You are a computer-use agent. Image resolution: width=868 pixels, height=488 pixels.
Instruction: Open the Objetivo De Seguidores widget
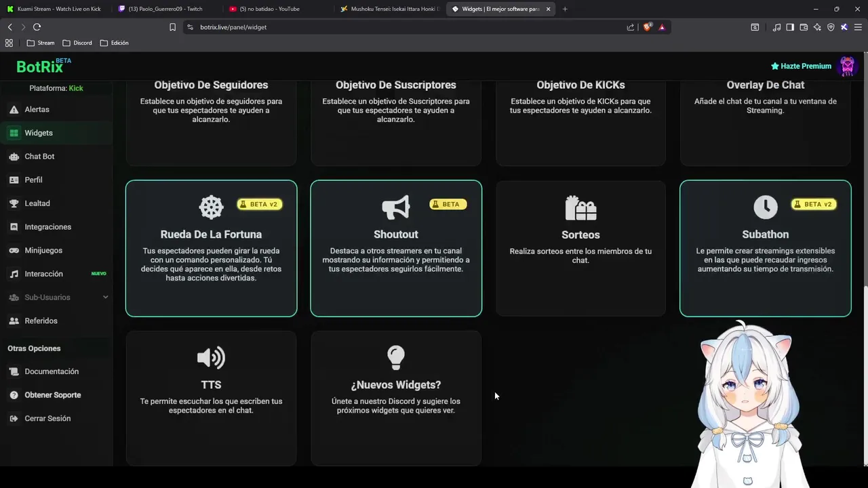(211, 123)
